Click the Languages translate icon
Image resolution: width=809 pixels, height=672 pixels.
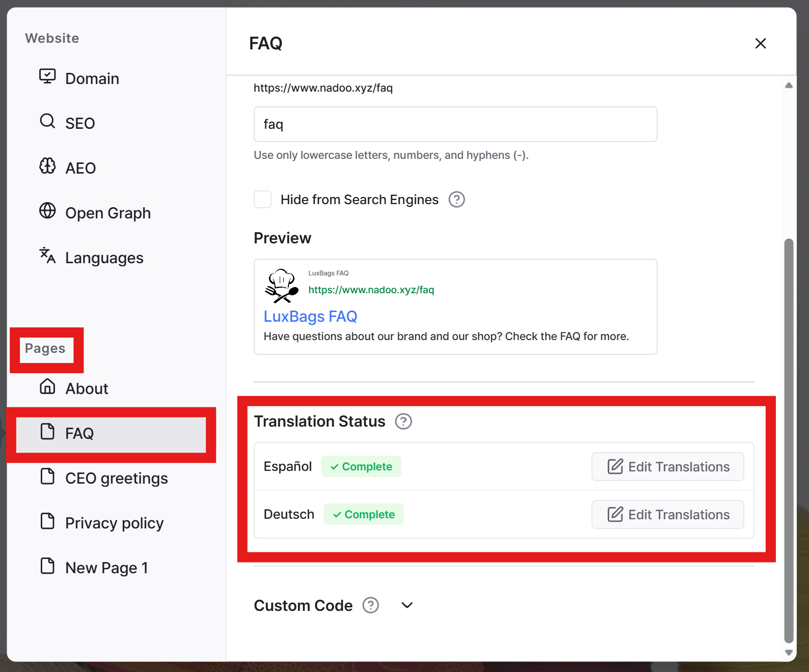click(47, 256)
